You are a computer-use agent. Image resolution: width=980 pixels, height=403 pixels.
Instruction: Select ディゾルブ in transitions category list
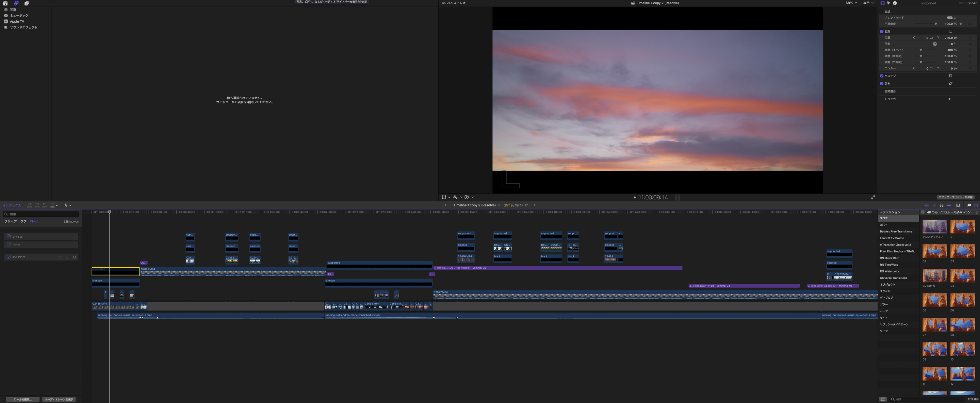click(887, 297)
